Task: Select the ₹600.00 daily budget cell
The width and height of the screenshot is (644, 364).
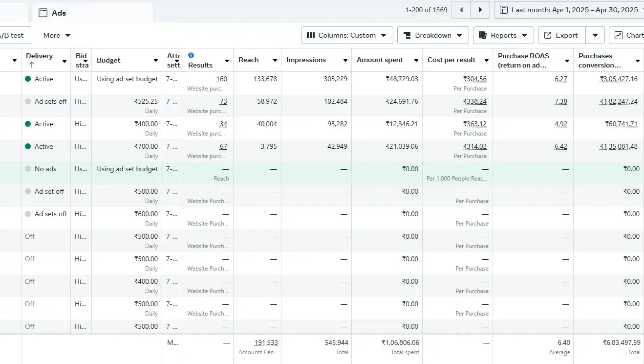Action: pyautogui.click(x=127, y=218)
